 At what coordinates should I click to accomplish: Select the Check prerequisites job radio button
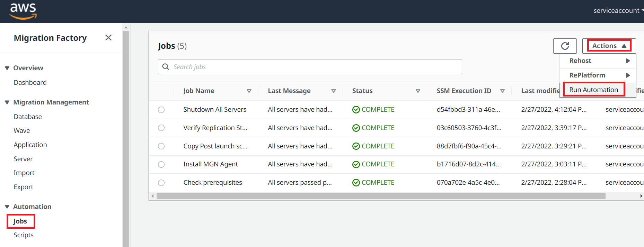pos(161,183)
